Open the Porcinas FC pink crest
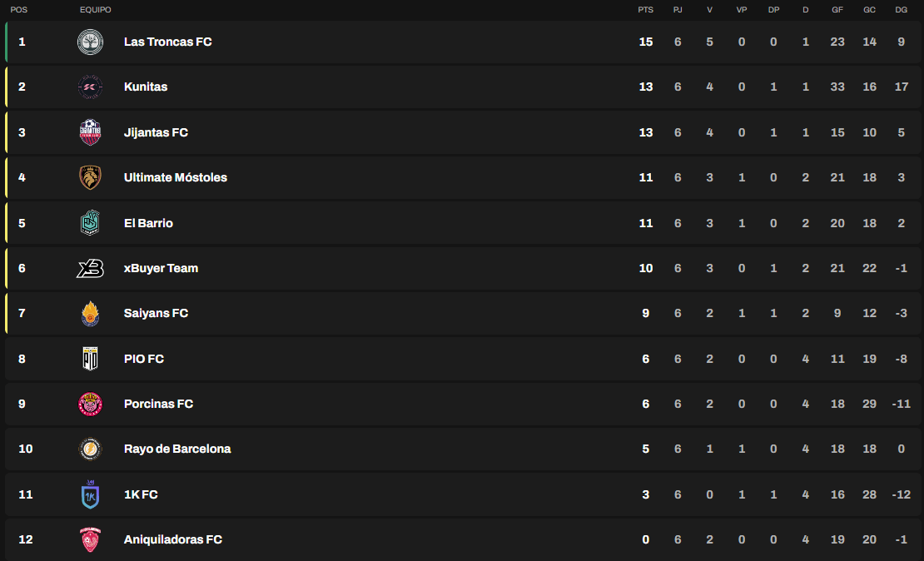The height and width of the screenshot is (561, 924). coord(90,404)
